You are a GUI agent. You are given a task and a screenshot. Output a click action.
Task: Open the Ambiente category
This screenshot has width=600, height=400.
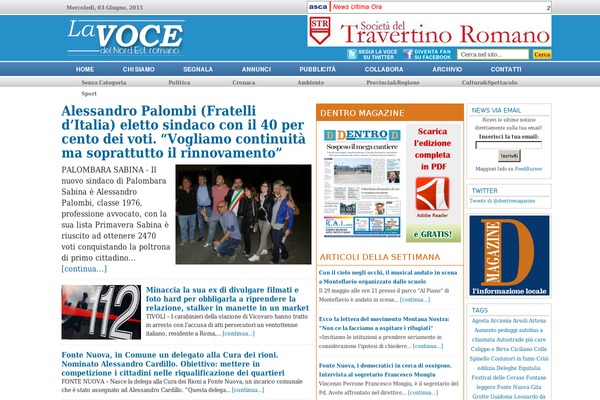(311, 82)
